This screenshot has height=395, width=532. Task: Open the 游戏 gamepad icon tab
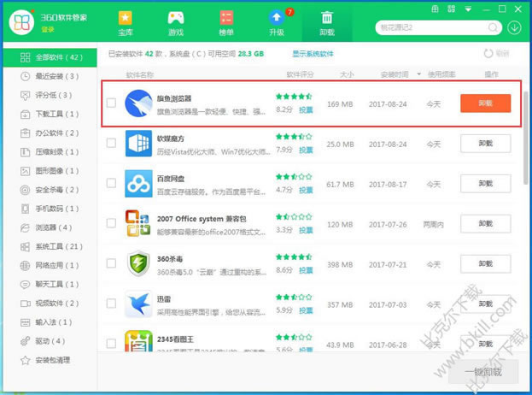[175, 23]
